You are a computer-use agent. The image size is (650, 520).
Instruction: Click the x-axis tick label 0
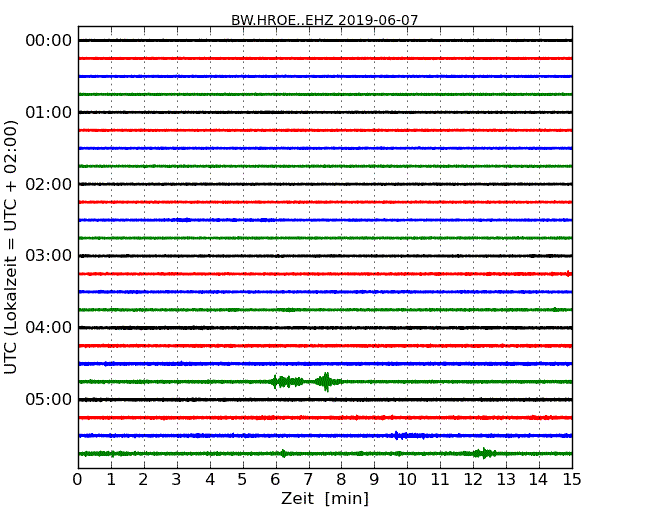pos(78,480)
